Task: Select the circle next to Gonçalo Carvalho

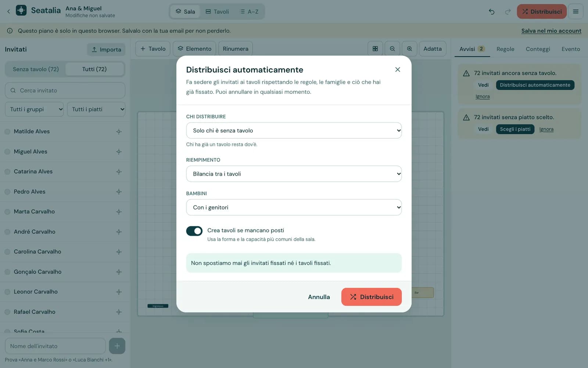Action: (7, 272)
